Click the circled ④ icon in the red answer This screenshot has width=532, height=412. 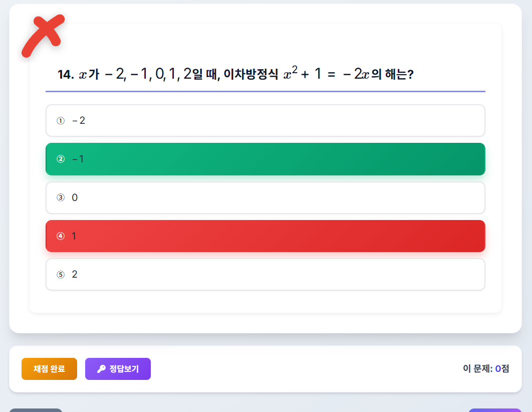[x=61, y=236]
